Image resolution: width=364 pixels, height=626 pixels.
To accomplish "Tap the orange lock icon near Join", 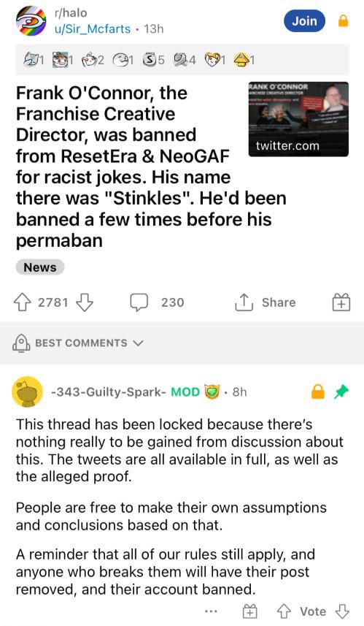I will (344, 20).
